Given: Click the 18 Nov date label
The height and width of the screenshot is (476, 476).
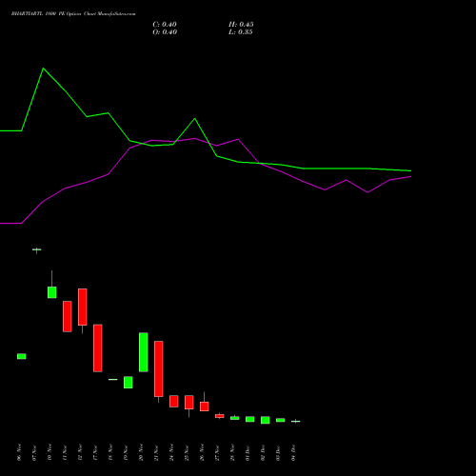Looking at the screenshot, I should (x=110, y=452).
